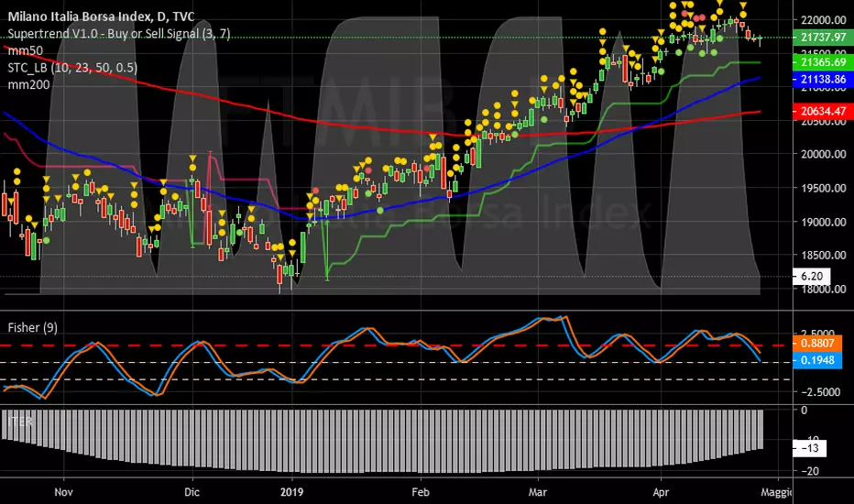Click the -20 ITER axis label

809,471
